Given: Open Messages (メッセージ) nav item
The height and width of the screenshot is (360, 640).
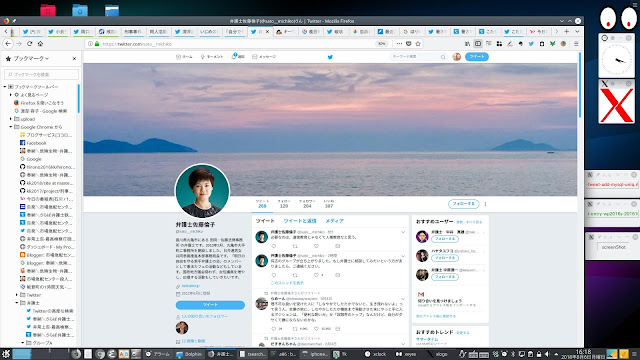Looking at the screenshot, I should 264,57.
